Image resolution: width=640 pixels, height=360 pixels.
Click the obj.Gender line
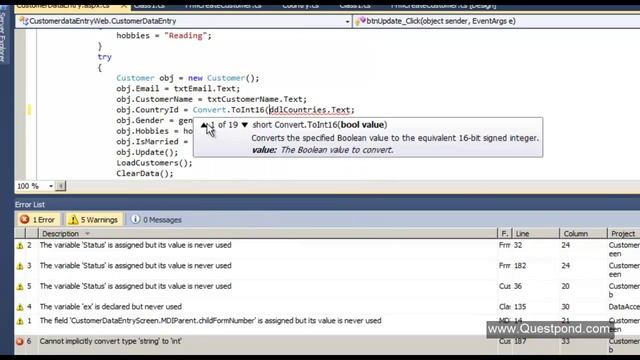[154, 120]
